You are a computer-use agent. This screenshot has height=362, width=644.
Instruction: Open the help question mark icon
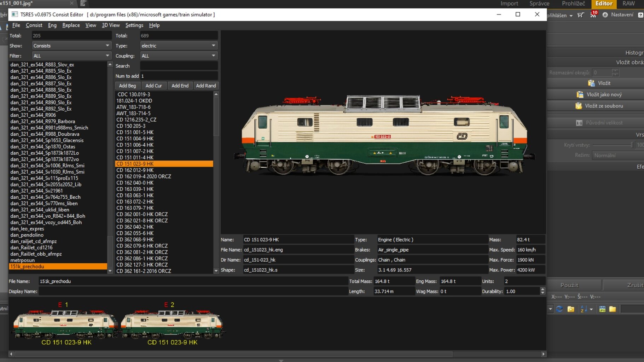coord(640,15)
